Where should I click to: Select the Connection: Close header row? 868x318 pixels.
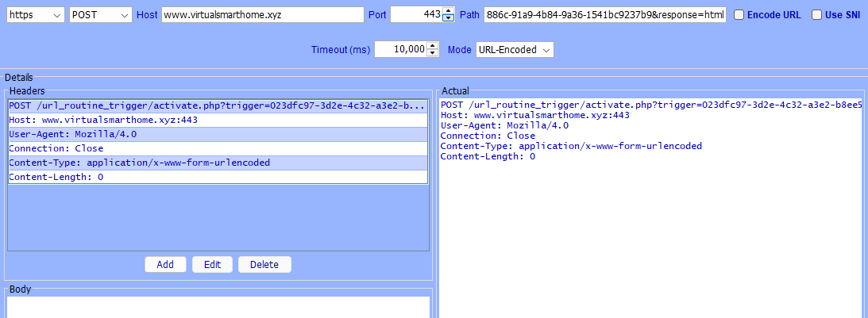(x=218, y=149)
